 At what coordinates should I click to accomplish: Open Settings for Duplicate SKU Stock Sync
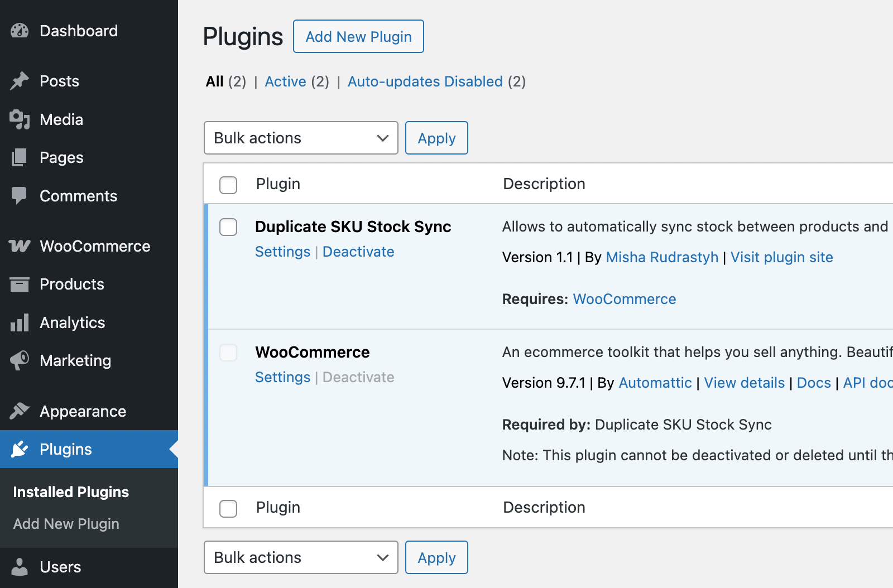282,252
